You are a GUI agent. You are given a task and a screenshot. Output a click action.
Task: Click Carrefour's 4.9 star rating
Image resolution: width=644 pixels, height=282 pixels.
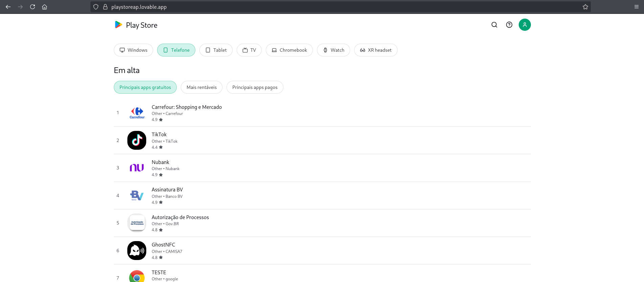[157, 120]
